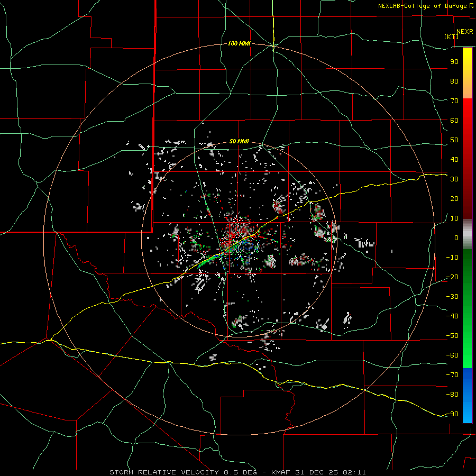Click the "0" value on the velocity scale
Image resolution: width=476 pixels, height=476 pixels.
tap(456, 238)
